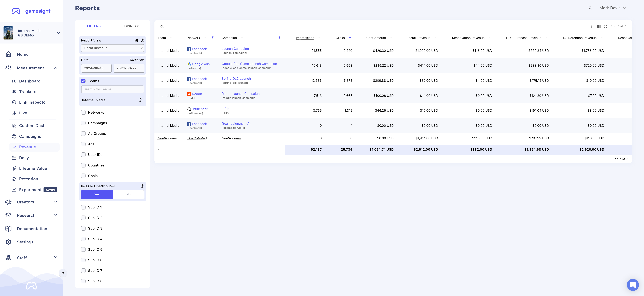Click the Documentation book icon
The height and width of the screenshot is (296, 644).
tap(9, 229)
